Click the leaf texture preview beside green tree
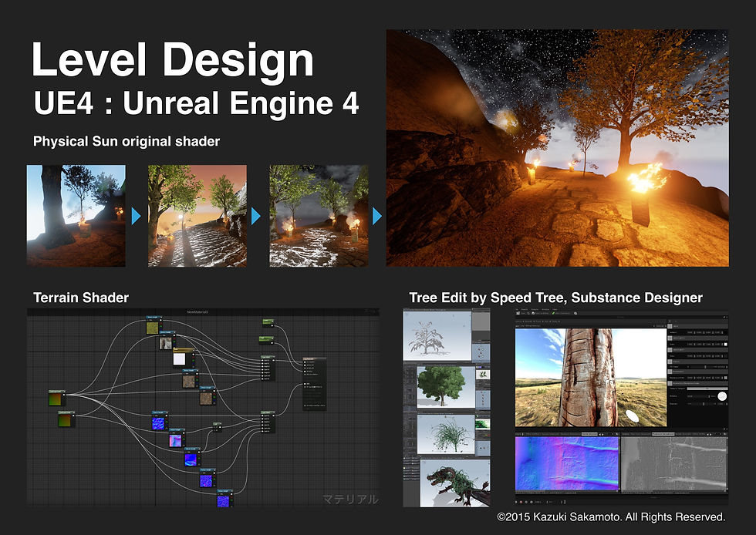This screenshot has width=756, height=535. click(483, 374)
